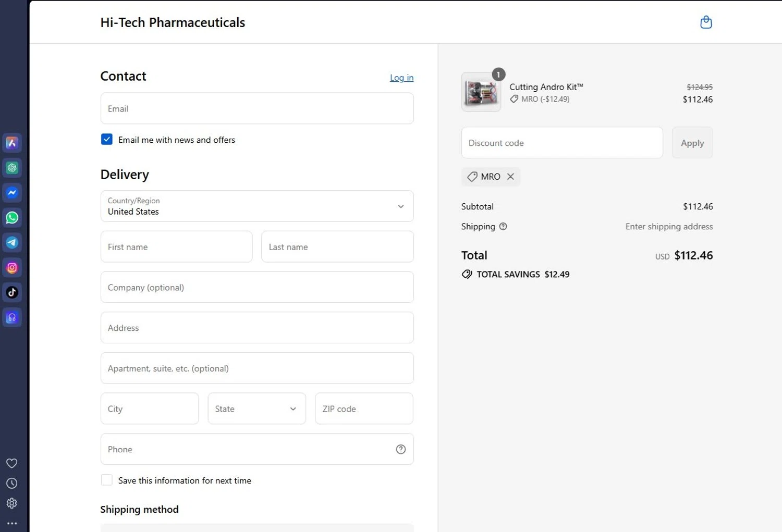Viewport: 782px width, 532px height.
Task: Click the Shipping help question icon
Action: coord(503,227)
